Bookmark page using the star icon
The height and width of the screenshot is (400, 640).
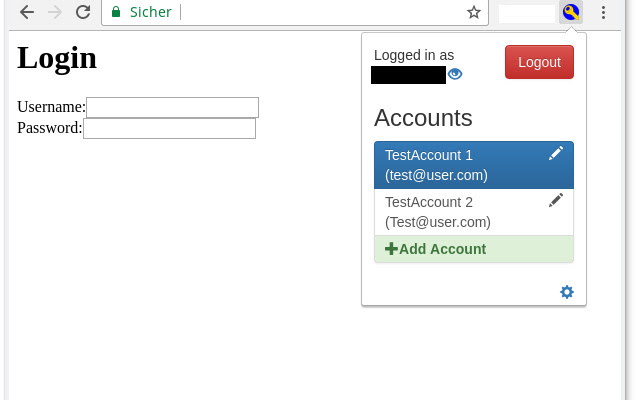[473, 12]
